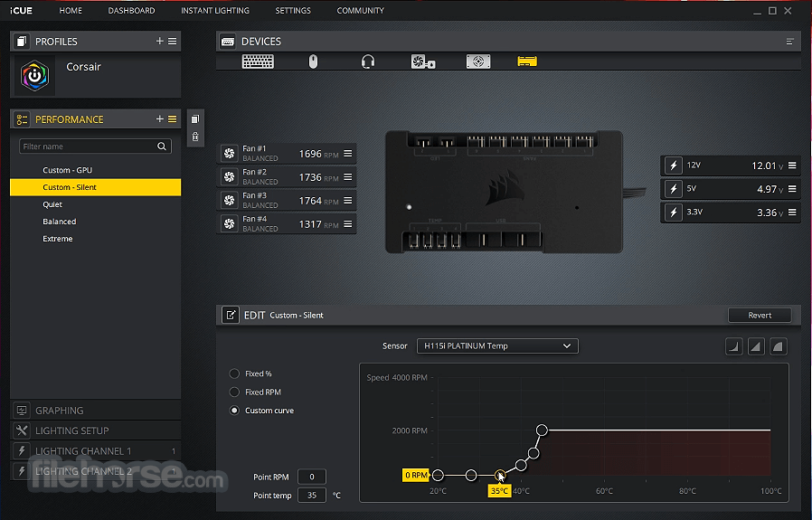Open the Community tab
Screen dimensions: 812x520
[361, 10]
